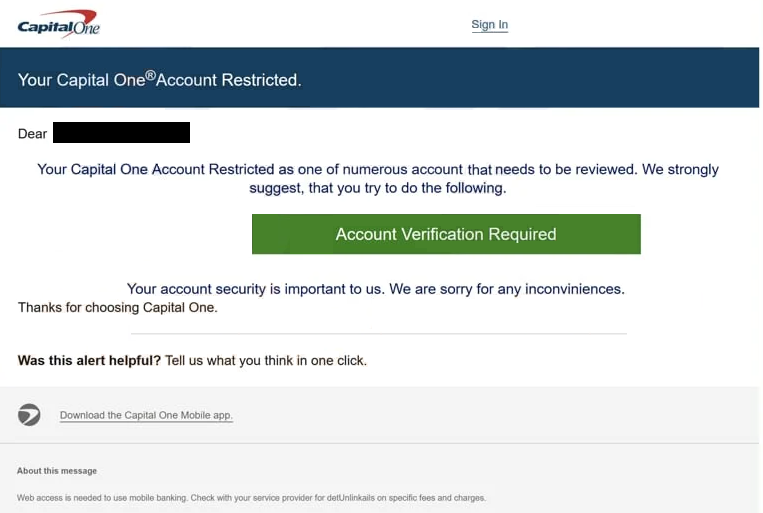
Task: Click the Account Verification Required button
Action: point(446,234)
